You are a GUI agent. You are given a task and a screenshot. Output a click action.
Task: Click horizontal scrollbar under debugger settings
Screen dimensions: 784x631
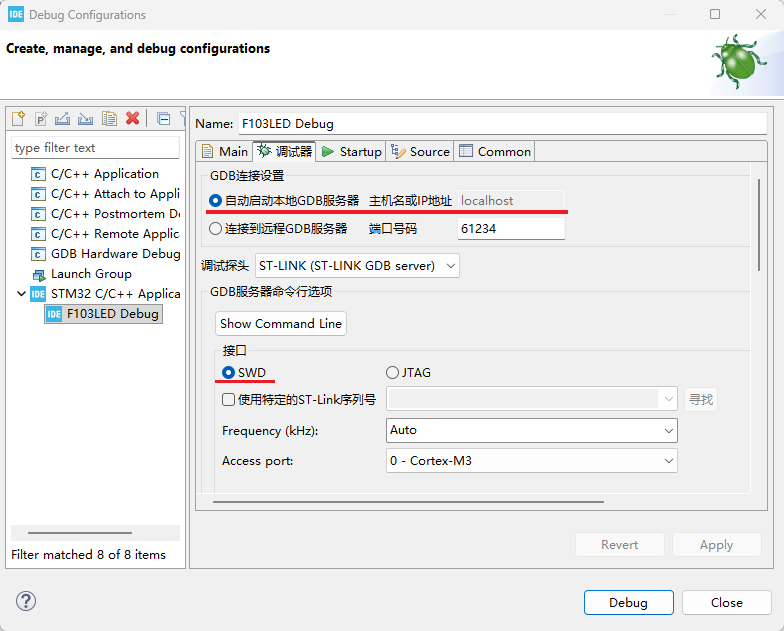point(408,502)
